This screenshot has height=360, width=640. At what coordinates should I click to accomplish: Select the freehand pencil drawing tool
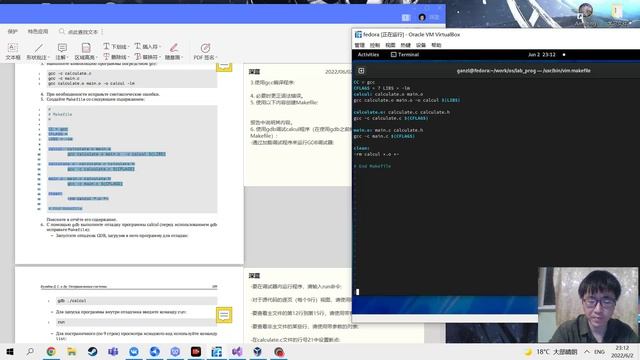(173, 51)
